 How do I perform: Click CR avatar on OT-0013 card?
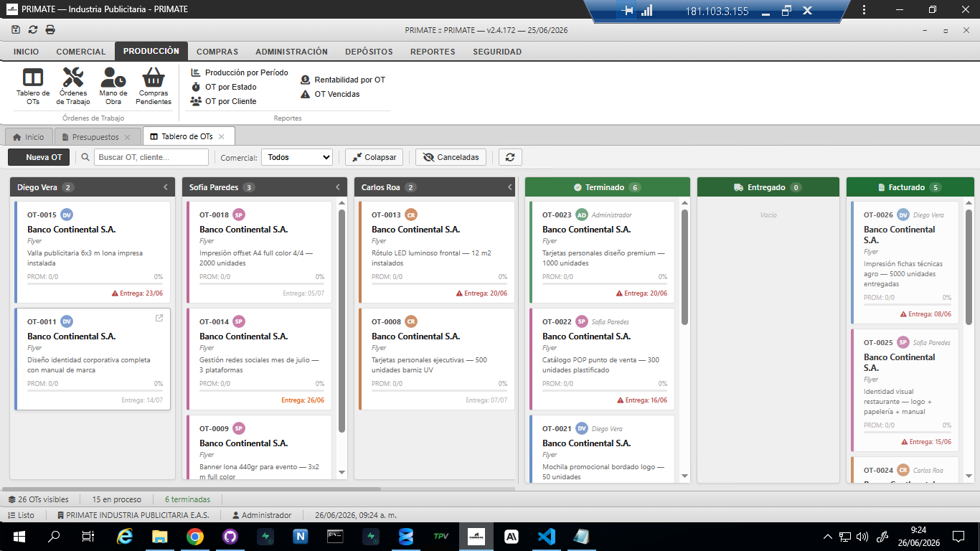[411, 215]
